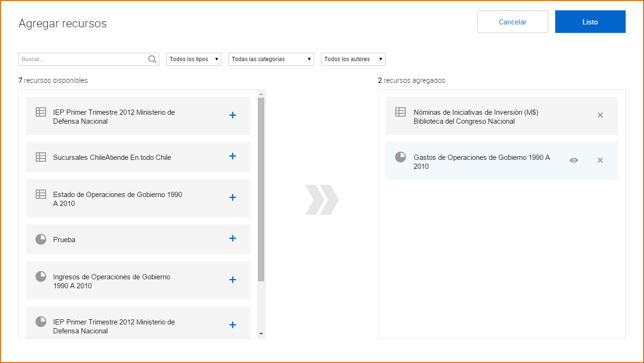This screenshot has height=363, width=644.
Task: Click the magnifier search icon
Action: 152,59
